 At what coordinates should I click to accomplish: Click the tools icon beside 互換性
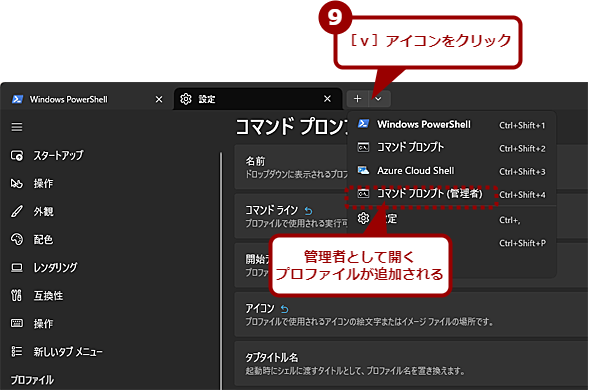(17, 295)
